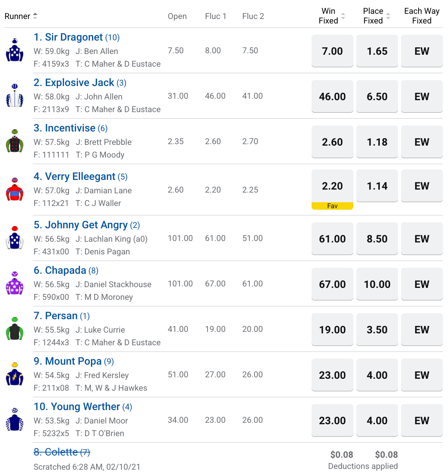Click Explosive Jack's white silks icon
The height and width of the screenshot is (476, 448).
15,95
